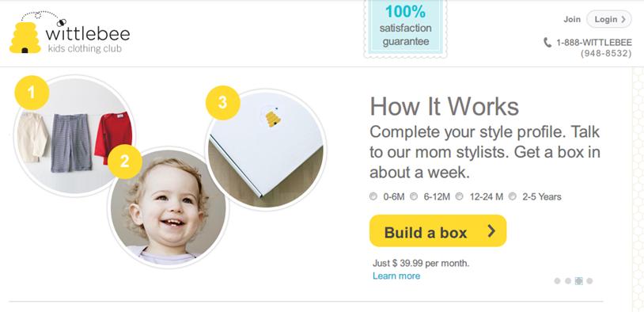Screen dimensions: 644x312
Task: Click the chevron arrow in the Login button
Action: [623, 19]
